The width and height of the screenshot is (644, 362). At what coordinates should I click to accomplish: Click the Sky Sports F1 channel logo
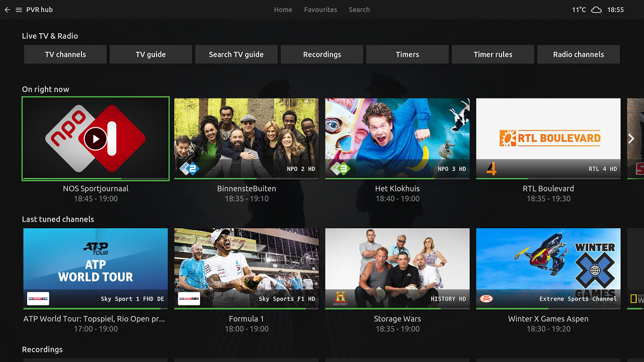(x=189, y=299)
